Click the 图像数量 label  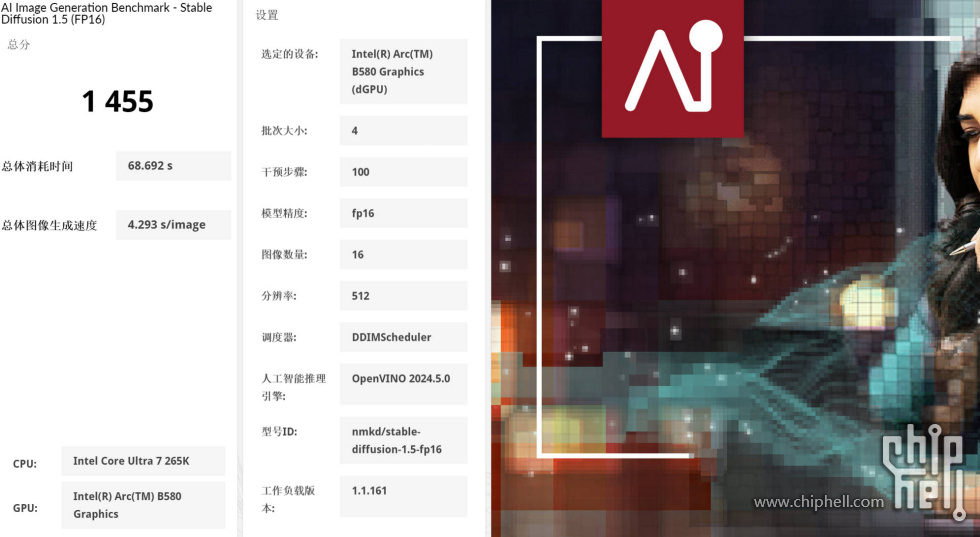point(284,254)
